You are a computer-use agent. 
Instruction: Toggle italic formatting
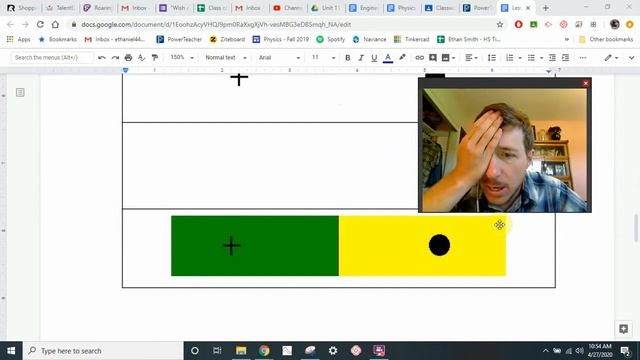[361, 58]
